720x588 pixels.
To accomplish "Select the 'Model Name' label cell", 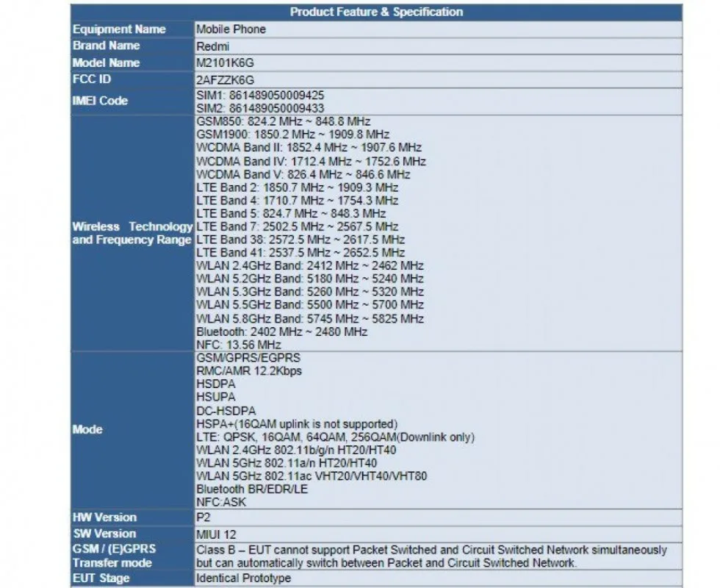I will click(132, 63).
